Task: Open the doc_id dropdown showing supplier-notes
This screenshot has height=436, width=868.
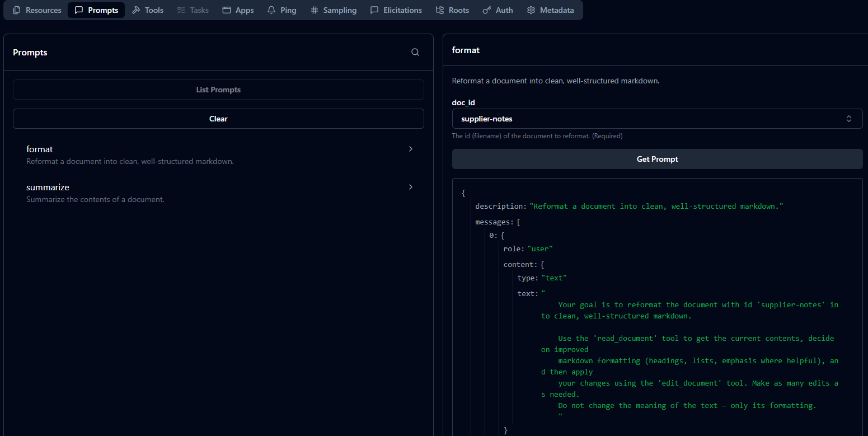Action: tap(657, 119)
